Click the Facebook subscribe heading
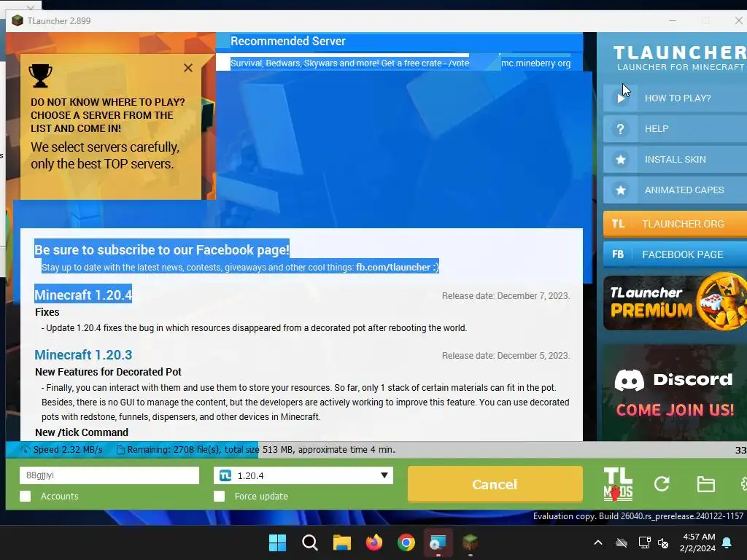747x560 pixels. tap(161, 250)
